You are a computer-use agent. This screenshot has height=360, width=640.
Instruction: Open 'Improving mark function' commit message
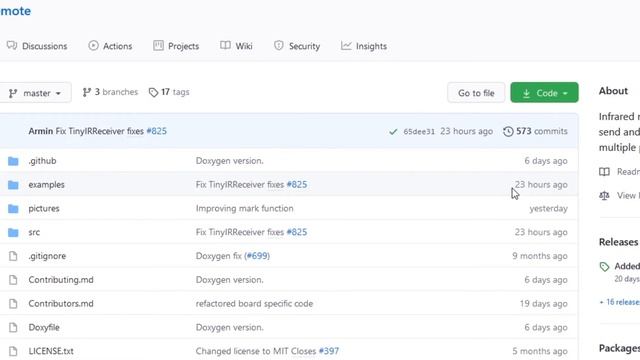click(x=244, y=209)
